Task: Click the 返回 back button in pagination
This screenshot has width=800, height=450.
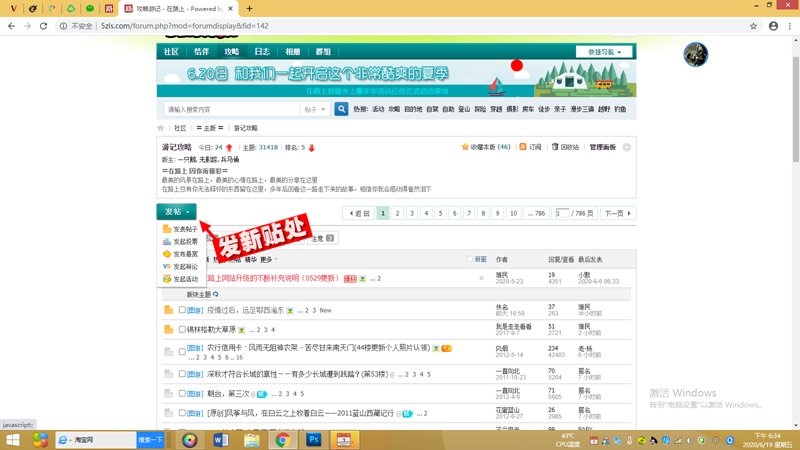Action: pos(359,213)
